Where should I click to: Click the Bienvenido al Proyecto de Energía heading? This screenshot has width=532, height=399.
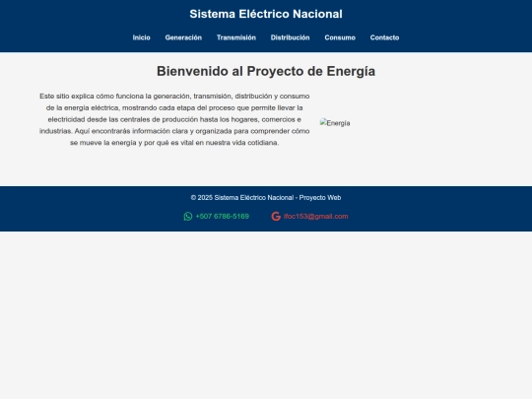coord(266,71)
